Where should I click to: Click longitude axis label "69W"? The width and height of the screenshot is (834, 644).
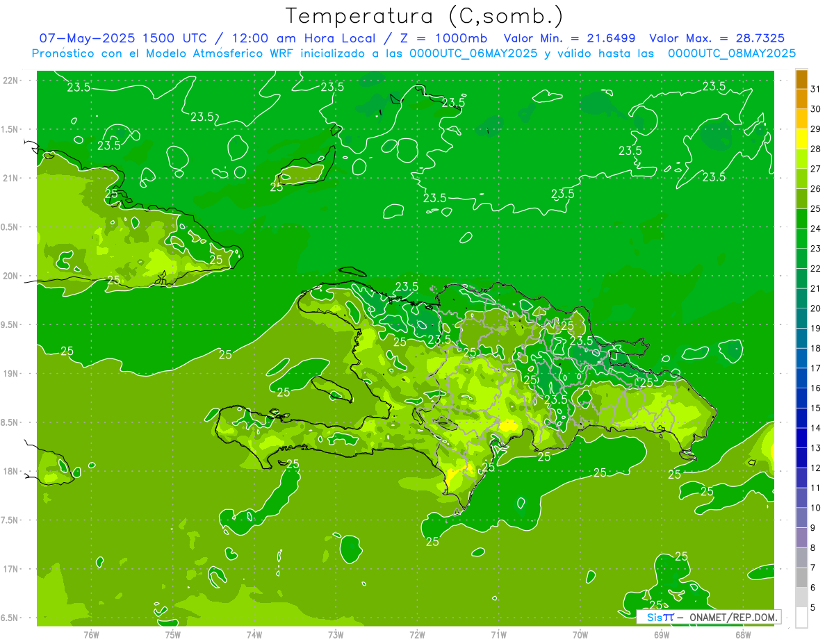coord(661,634)
